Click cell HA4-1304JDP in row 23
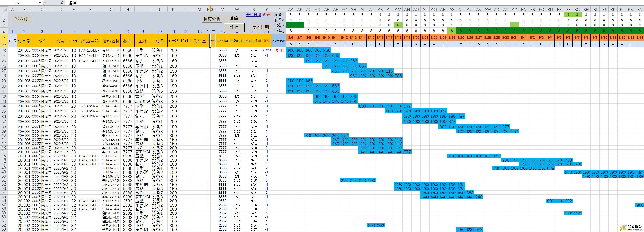644x232 pixels. pos(90,50)
